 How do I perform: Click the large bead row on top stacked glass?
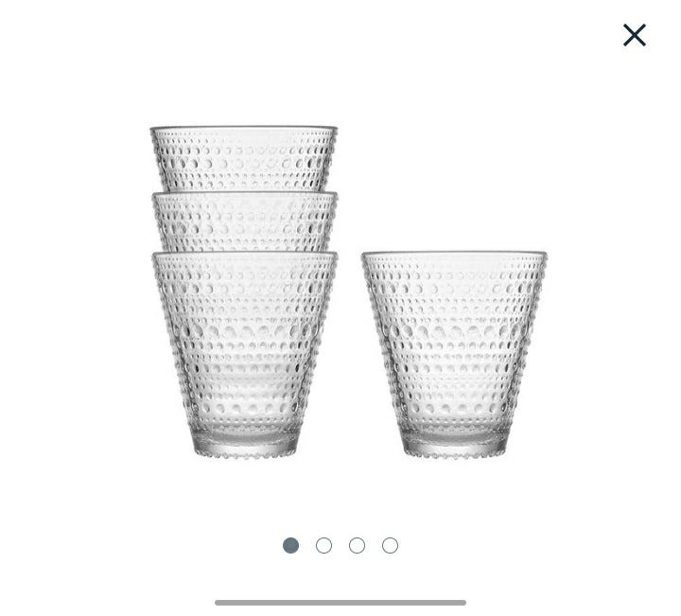244,164
